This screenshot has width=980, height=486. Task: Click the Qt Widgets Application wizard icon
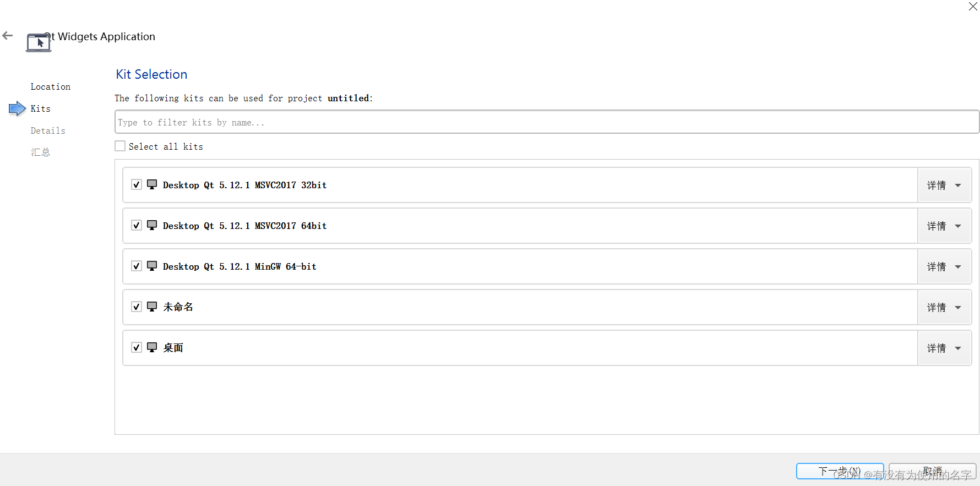click(x=39, y=42)
